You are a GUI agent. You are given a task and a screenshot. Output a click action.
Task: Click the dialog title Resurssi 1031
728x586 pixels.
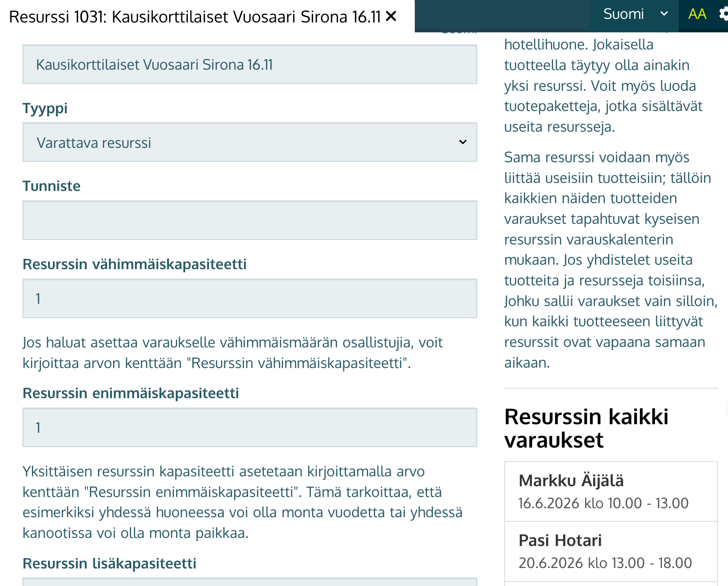pyautogui.click(x=195, y=17)
